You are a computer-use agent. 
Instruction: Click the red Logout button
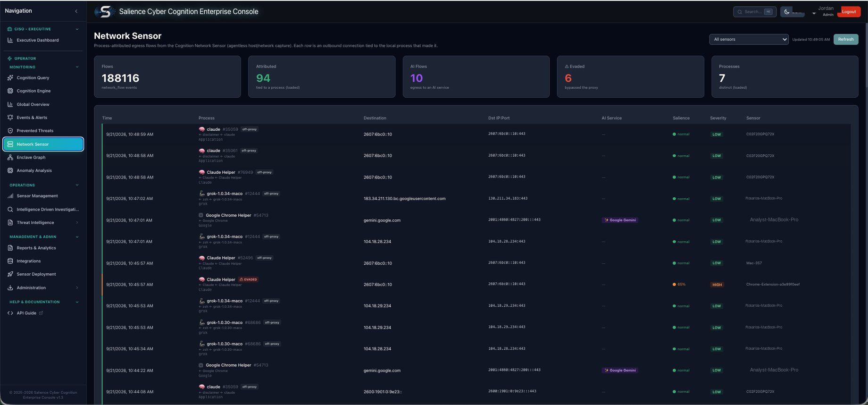849,12
